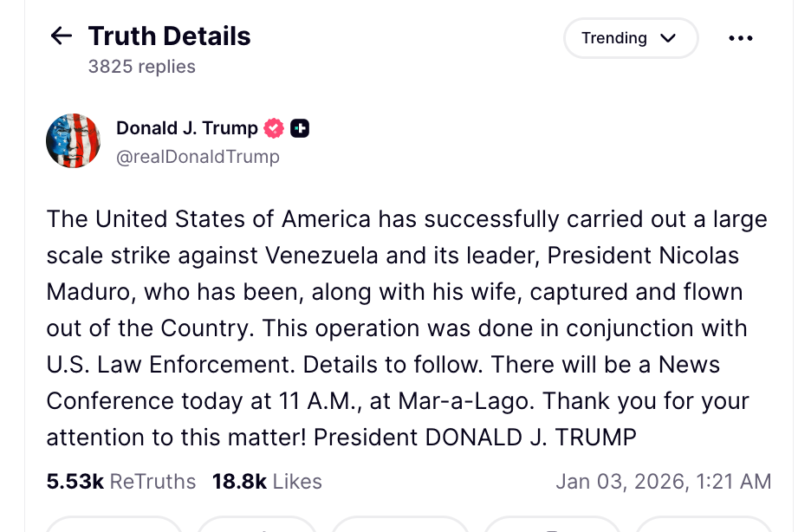Screen dimensions: 811x532
Task: Click the Truth Details page heading
Action: click(x=169, y=36)
